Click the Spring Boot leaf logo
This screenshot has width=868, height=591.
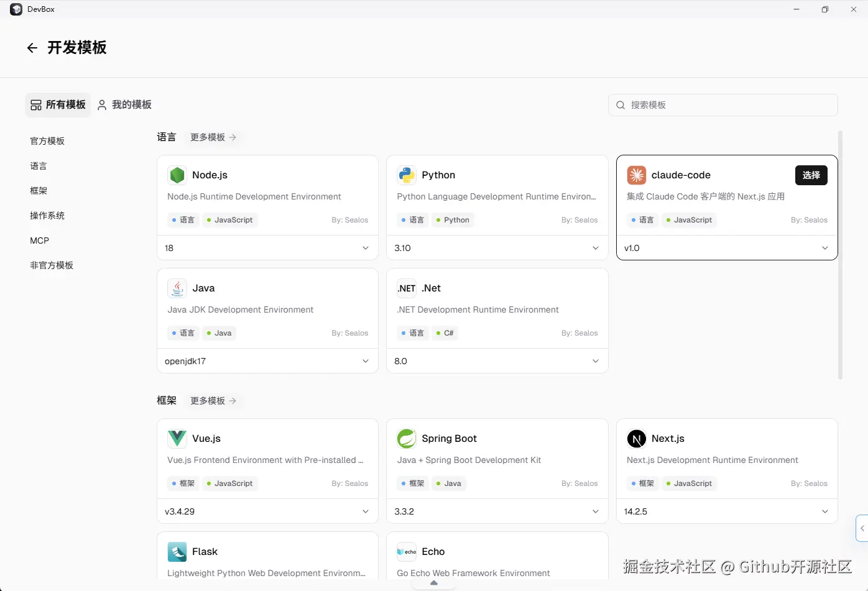pos(407,439)
